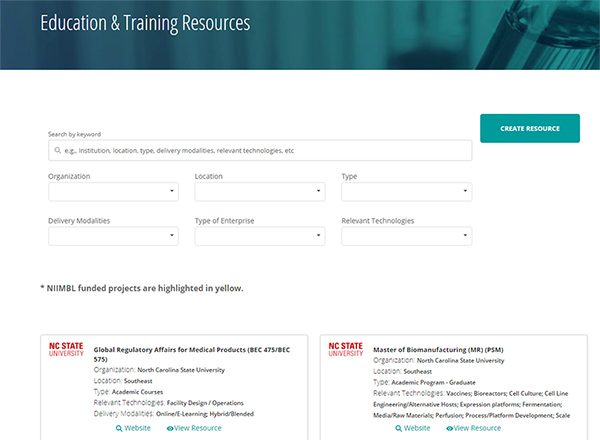The height and width of the screenshot is (440, 600).
Task: Expand the Delivery Modalities dropdown
Action: (x=113, y=236)
